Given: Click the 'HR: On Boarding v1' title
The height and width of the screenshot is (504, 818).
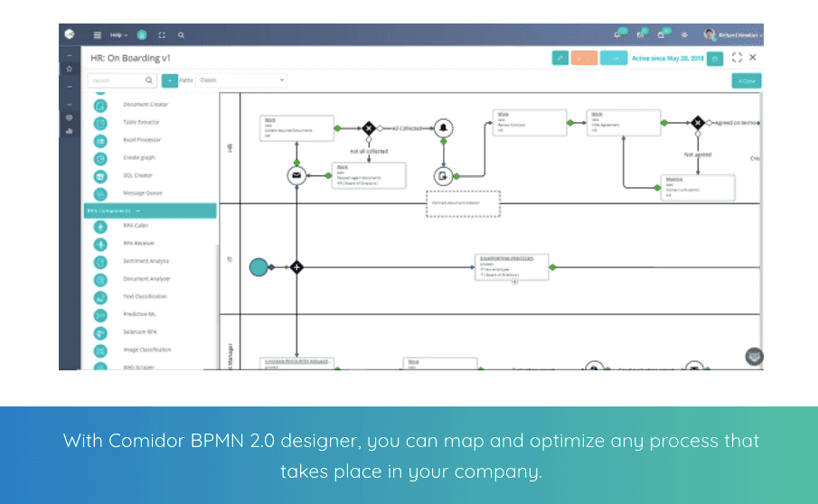Looking at the screenshot, I should 130,59.
